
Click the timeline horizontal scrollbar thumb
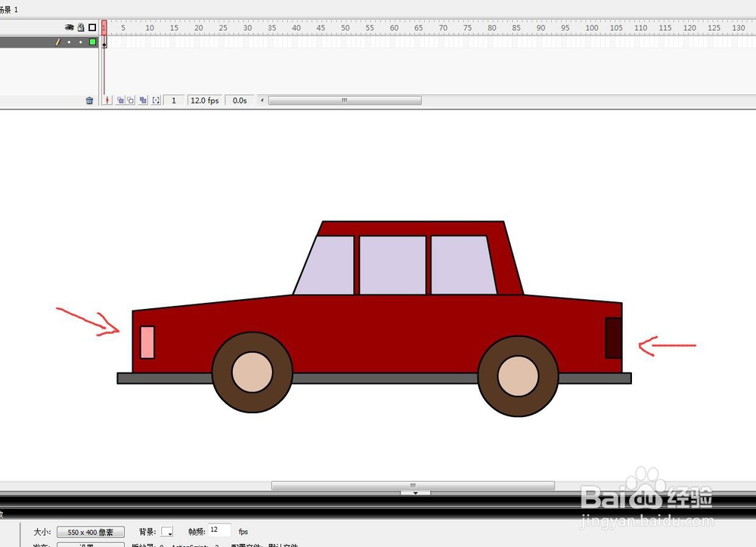click(345, 100)
